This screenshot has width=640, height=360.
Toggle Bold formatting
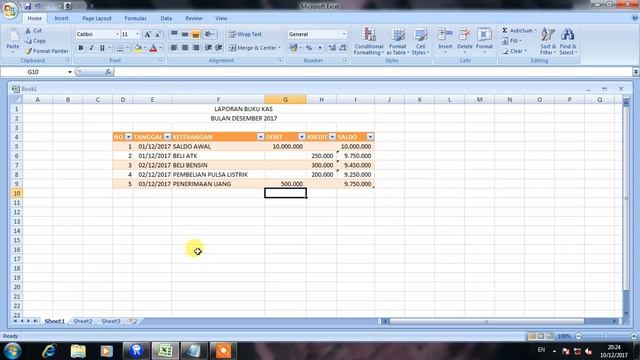pos(81,48)
